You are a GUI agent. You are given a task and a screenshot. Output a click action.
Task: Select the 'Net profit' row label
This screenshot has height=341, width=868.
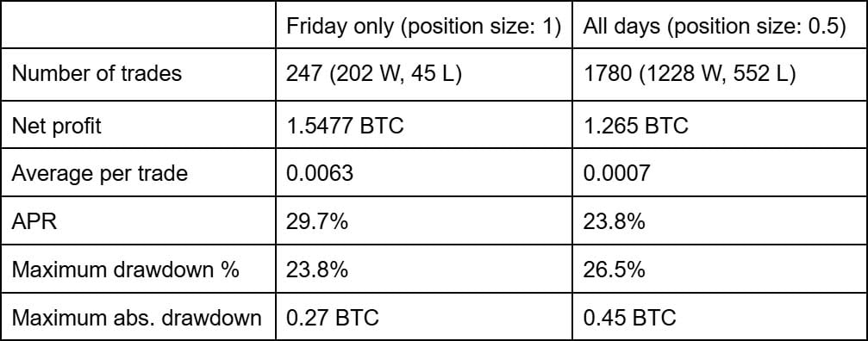(x=138, y=124)
